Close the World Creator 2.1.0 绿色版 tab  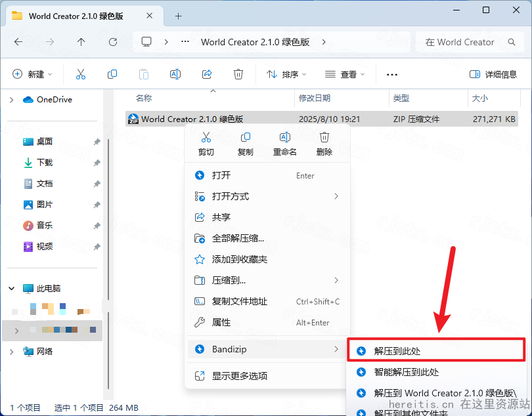coord(149,16)
